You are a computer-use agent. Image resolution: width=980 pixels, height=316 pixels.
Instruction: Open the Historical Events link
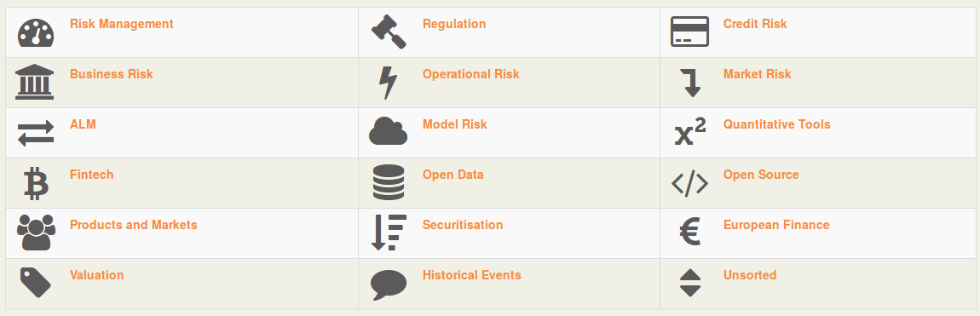[471, 275]
